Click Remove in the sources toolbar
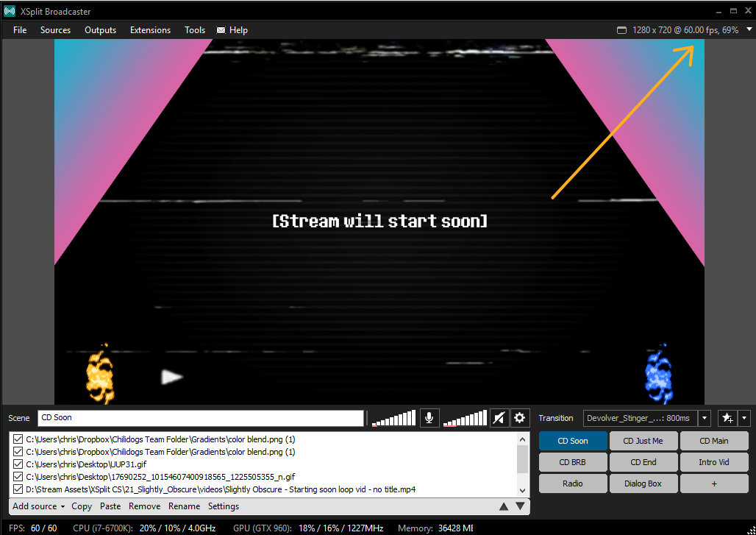Viewport: 756px width, 535px height. tap(144, 506)
